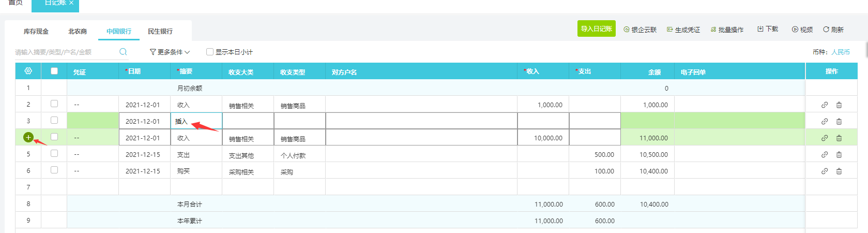The width and height of the screenshot is (868, 233).
Task: Check the box for the 支出 row
Action: click(x=54, y=154)
